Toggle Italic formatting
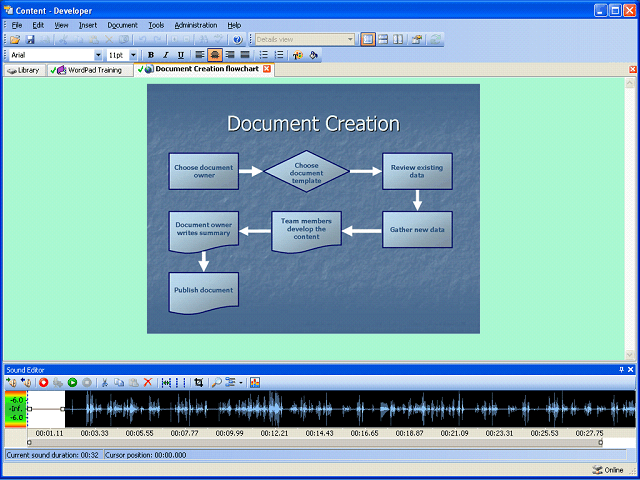The width and height of the screenshot is (640, 480). (165, 55)
